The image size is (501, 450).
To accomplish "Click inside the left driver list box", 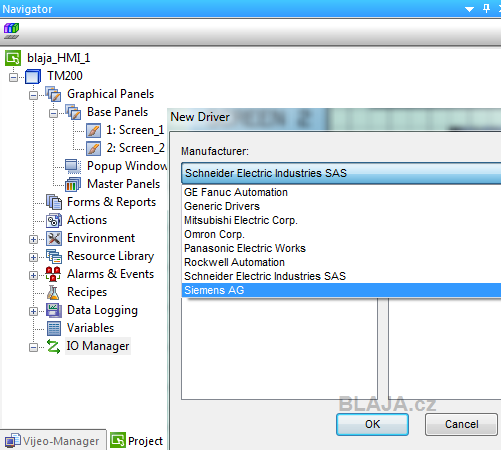I will coord(279,348).
